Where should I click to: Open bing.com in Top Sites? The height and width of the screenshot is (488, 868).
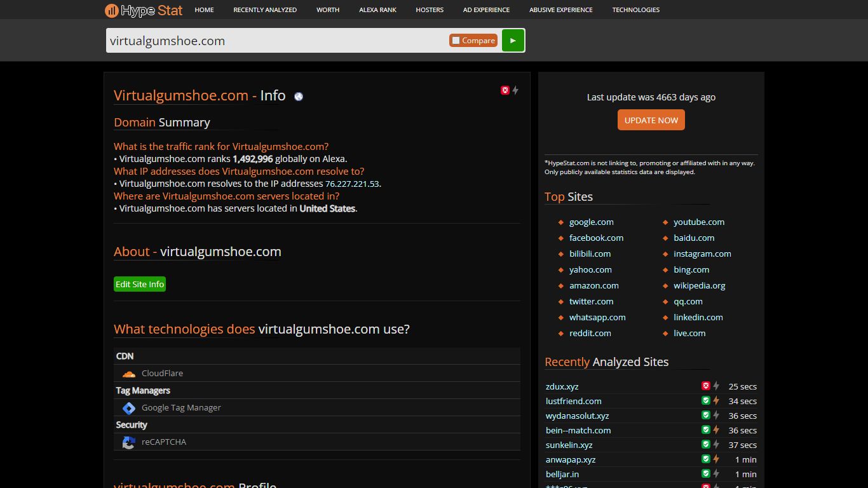[x=691, y=269]
